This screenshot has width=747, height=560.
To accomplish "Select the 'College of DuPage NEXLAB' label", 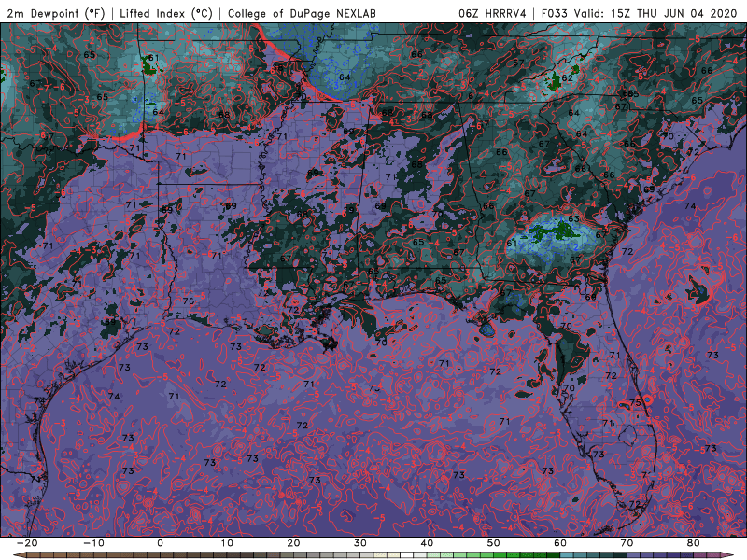I will pyautogui.click(x=302, y=13).
